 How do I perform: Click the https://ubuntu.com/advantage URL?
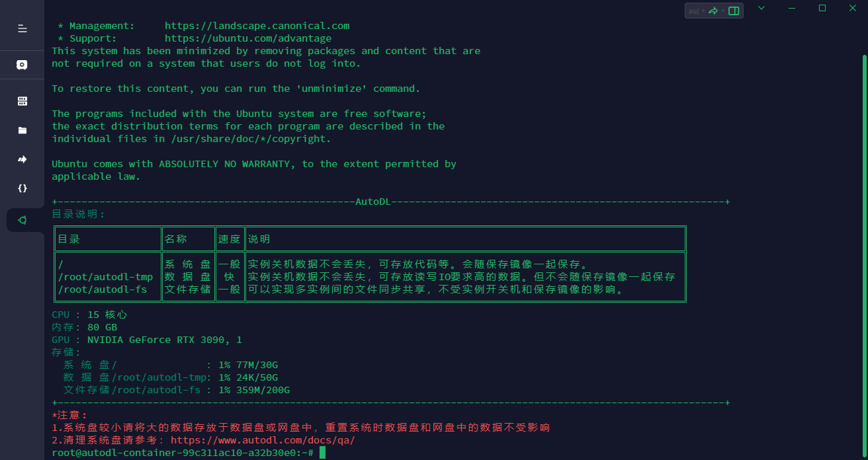tap(248, 38)
